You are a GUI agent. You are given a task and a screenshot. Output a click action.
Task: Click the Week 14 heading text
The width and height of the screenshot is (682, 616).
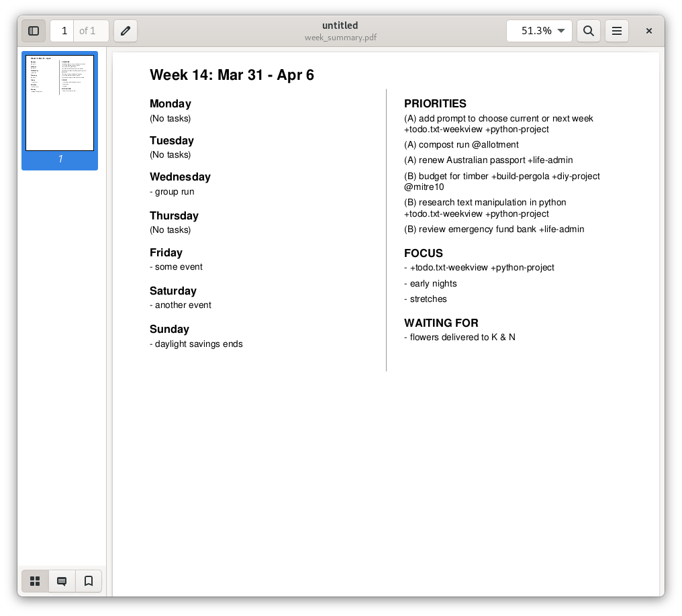click(232, 75)
